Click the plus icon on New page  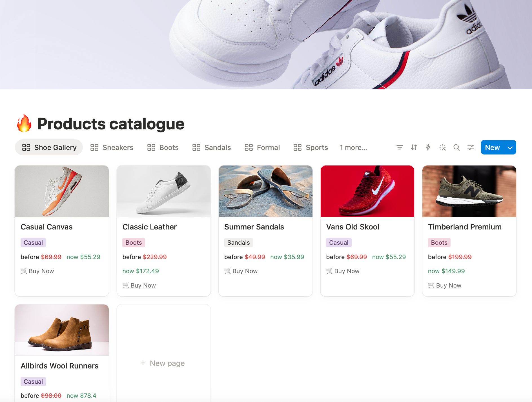(x=143, y=363)
